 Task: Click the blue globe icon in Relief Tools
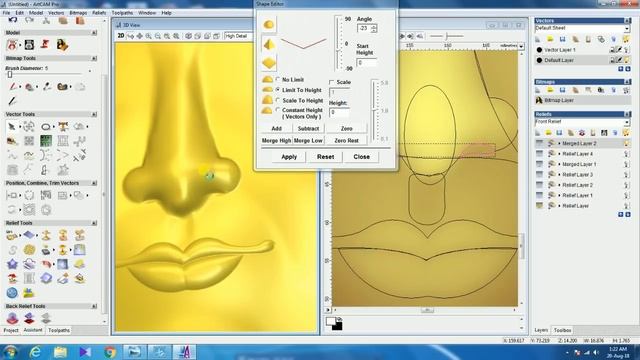12,293
